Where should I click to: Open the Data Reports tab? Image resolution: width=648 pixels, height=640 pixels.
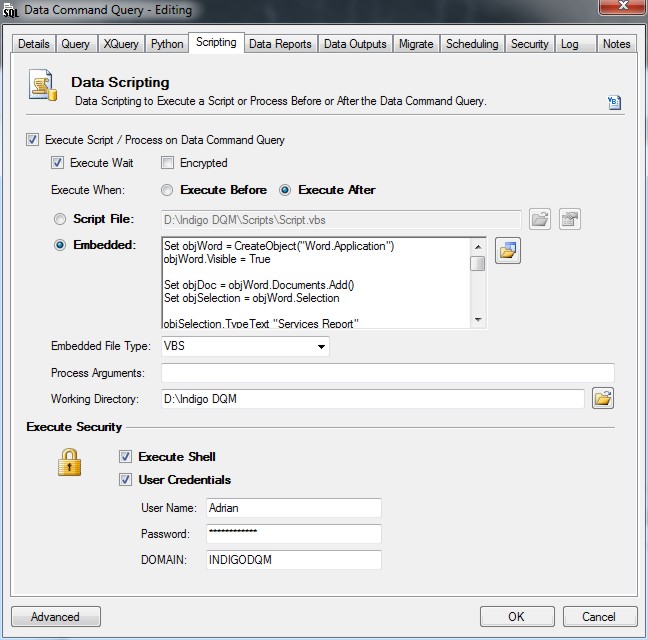pos(280,44)
